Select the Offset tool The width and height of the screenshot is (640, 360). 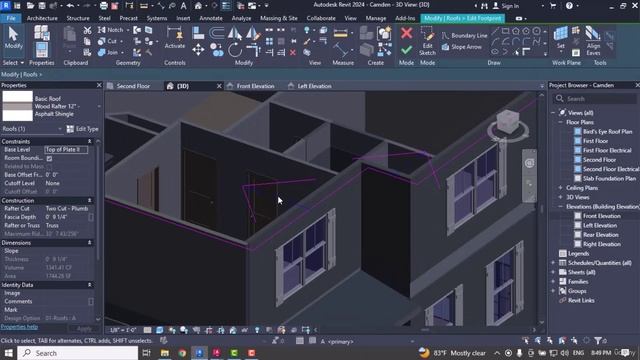tap(216, 32)
